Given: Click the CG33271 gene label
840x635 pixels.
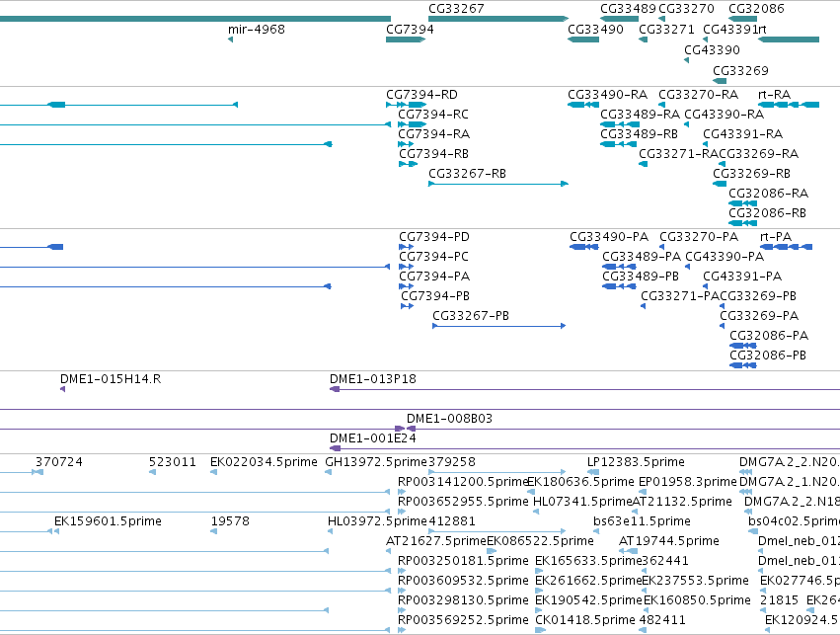Looking at the screenshot, I should coord(666,29).
